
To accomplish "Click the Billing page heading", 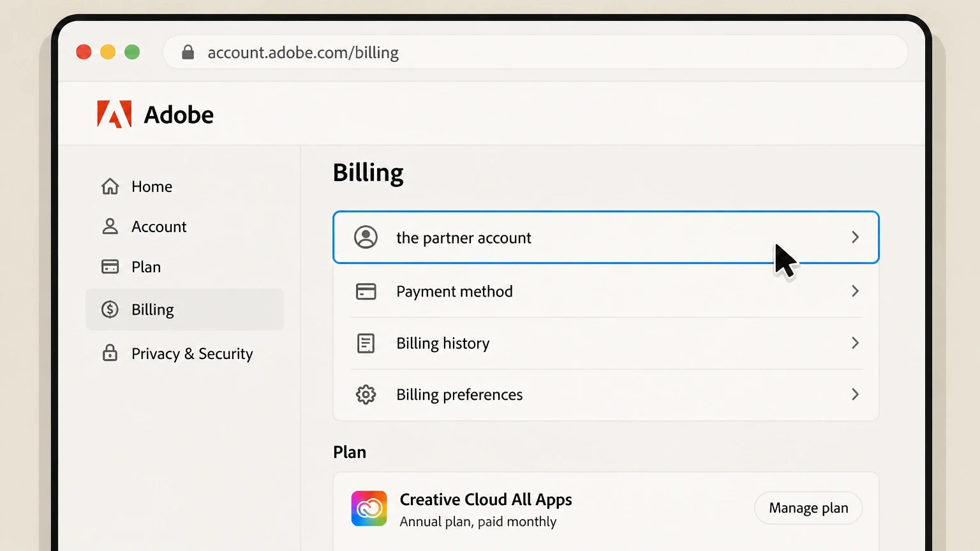I will 368,173.
